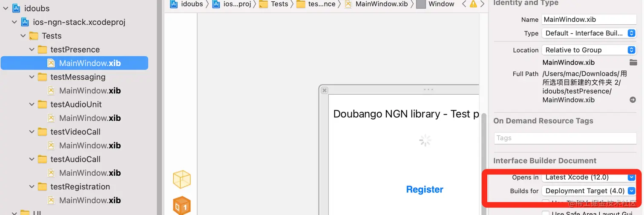Click the close X on the design window
The height and width of the screenshot is (215, 644).
coord(324,90)
